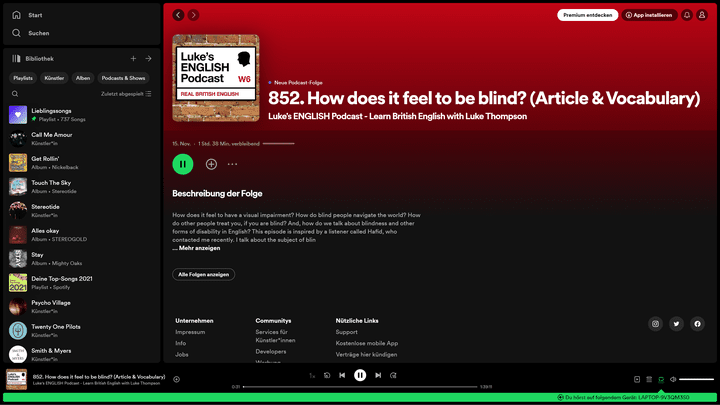Skip forward 15 seconds icon

393,375
